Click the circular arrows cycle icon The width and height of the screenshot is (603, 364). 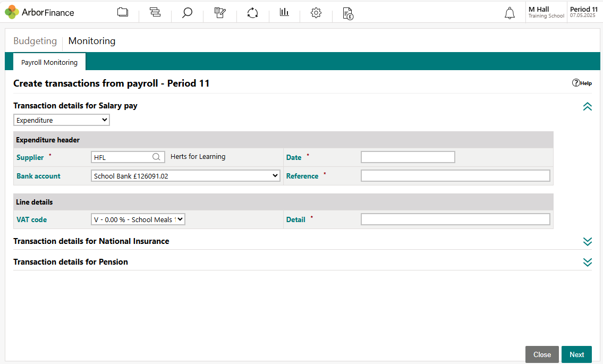click(x=252, y=13)
